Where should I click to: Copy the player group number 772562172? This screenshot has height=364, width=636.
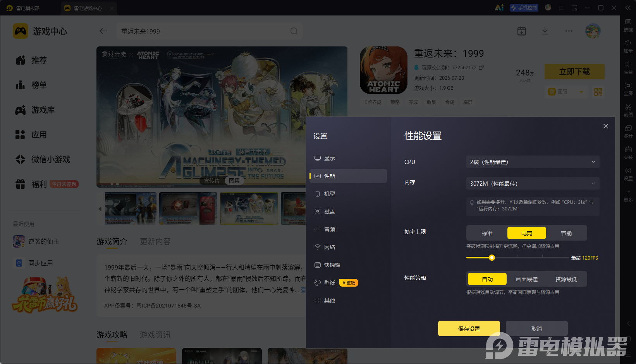click(481, 67)
